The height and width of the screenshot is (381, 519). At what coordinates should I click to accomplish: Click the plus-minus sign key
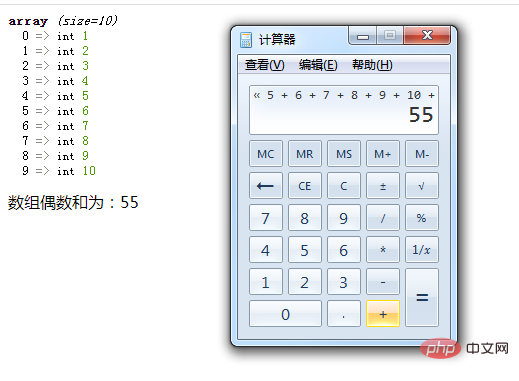coord(383,186)
